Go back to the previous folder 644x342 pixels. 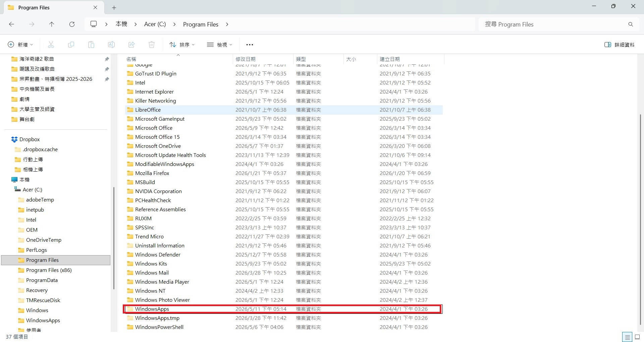tap(11, 24)
